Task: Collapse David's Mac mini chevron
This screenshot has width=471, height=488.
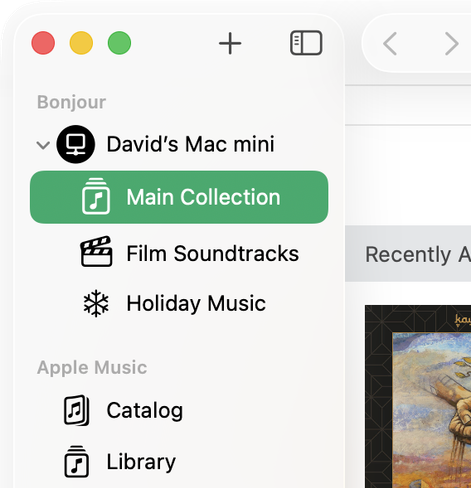Action: coord(43,145)
